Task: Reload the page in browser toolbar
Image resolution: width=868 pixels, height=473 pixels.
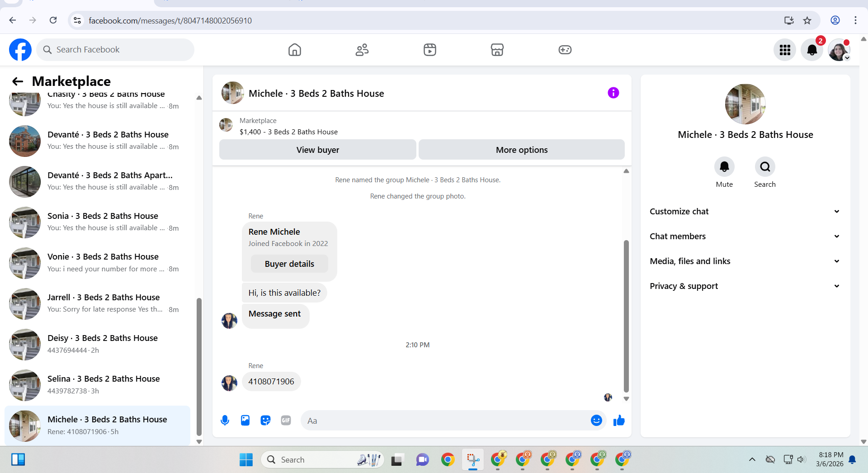Action: coord(53,20)
